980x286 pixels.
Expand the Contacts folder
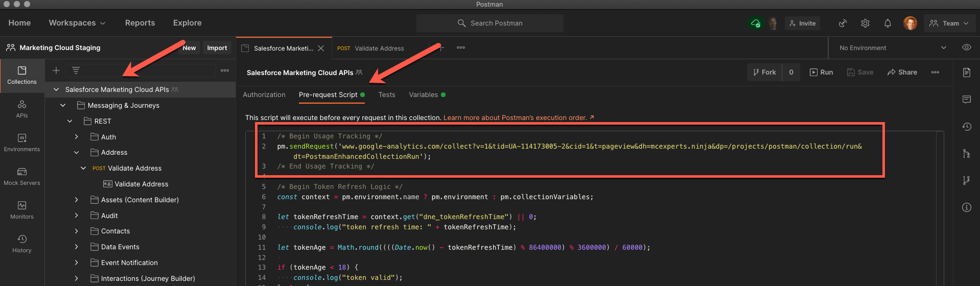77,231
